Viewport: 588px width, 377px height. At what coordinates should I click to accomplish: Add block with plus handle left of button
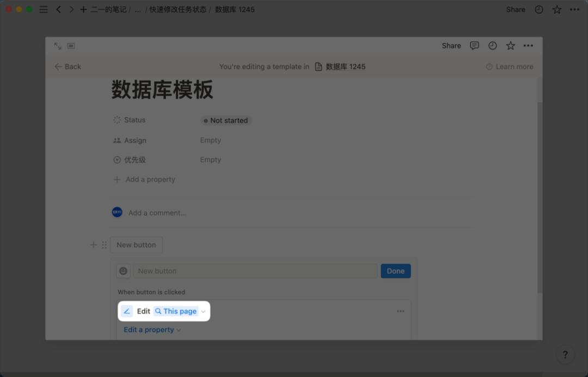(94, 245)
